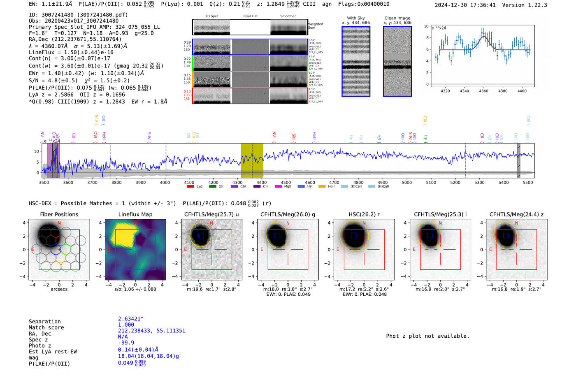Click the red Lyα legend swatch
The height and width of the screenshot is (392, 576).
tap(190, 186)
